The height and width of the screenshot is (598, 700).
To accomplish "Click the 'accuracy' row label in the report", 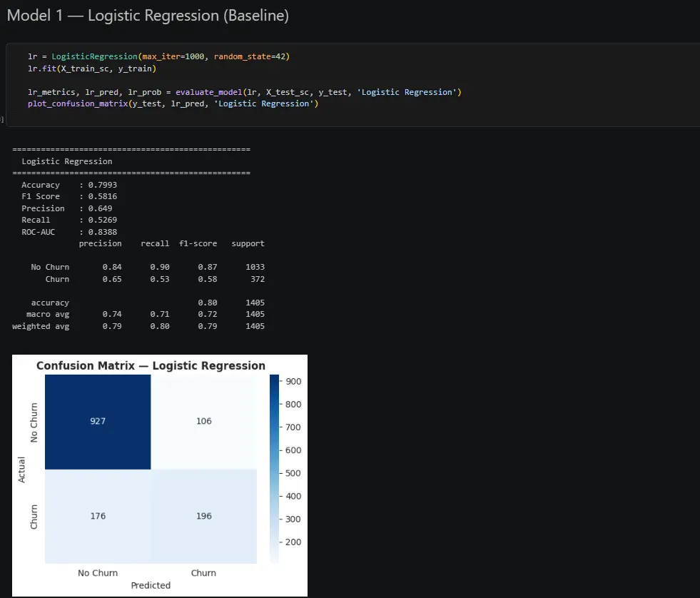I will click(50, 303).
